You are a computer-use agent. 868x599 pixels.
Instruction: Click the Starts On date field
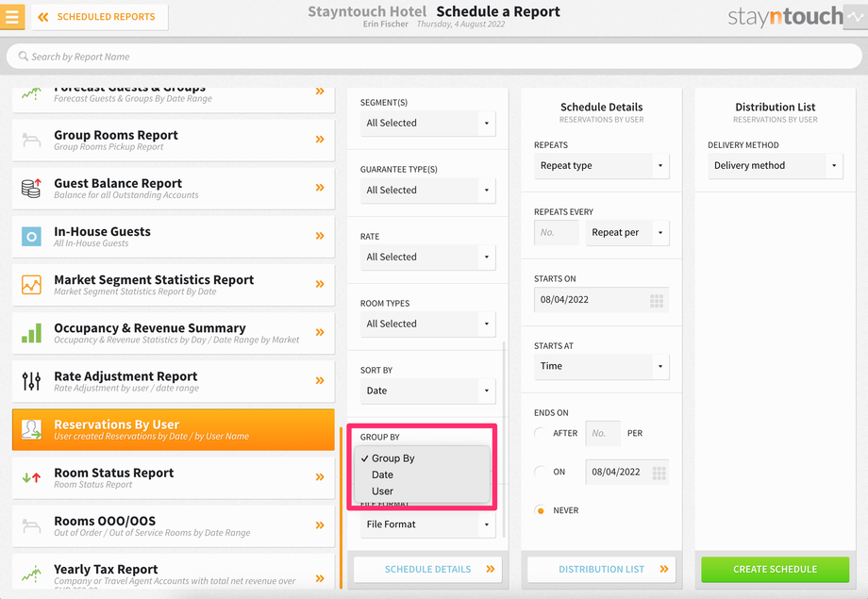tap(601, 300)
